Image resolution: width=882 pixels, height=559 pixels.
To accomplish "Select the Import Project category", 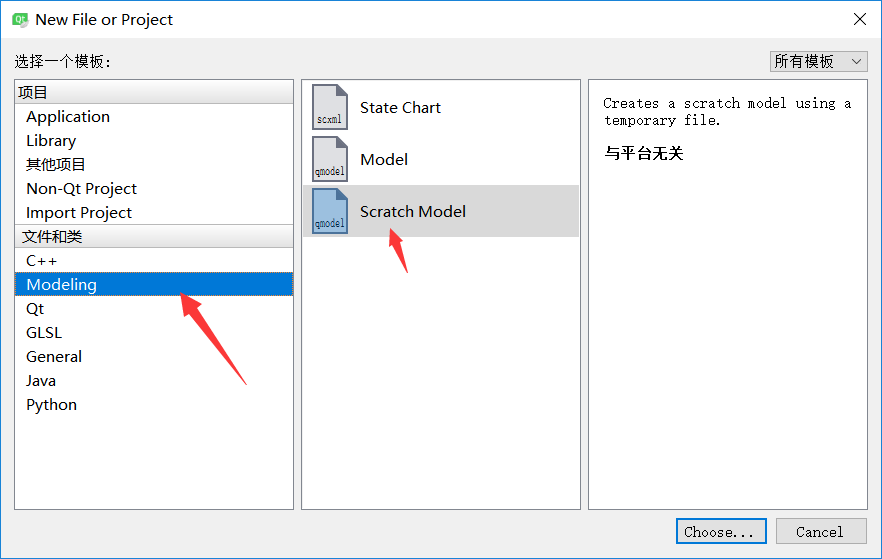I will tap(154, 213).
